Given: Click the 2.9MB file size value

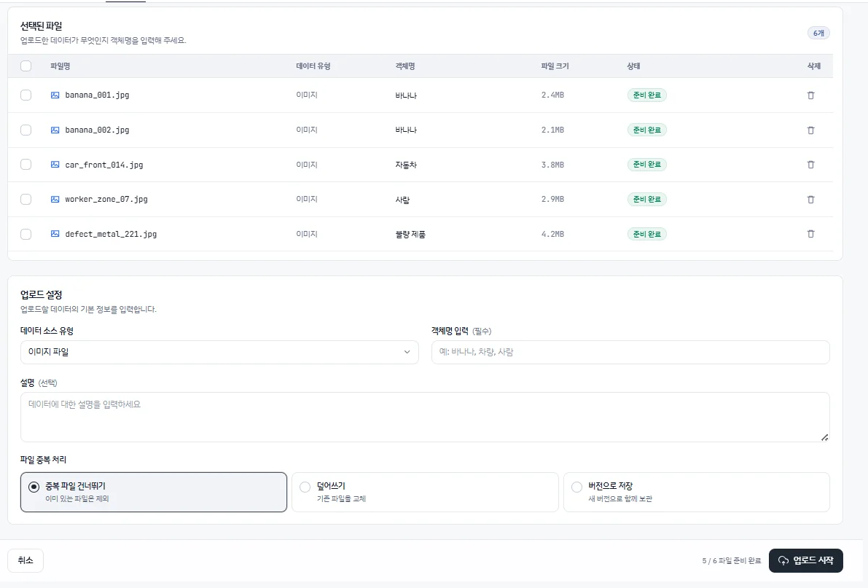Looking at the screenshot, I should (x=552, y=200).
